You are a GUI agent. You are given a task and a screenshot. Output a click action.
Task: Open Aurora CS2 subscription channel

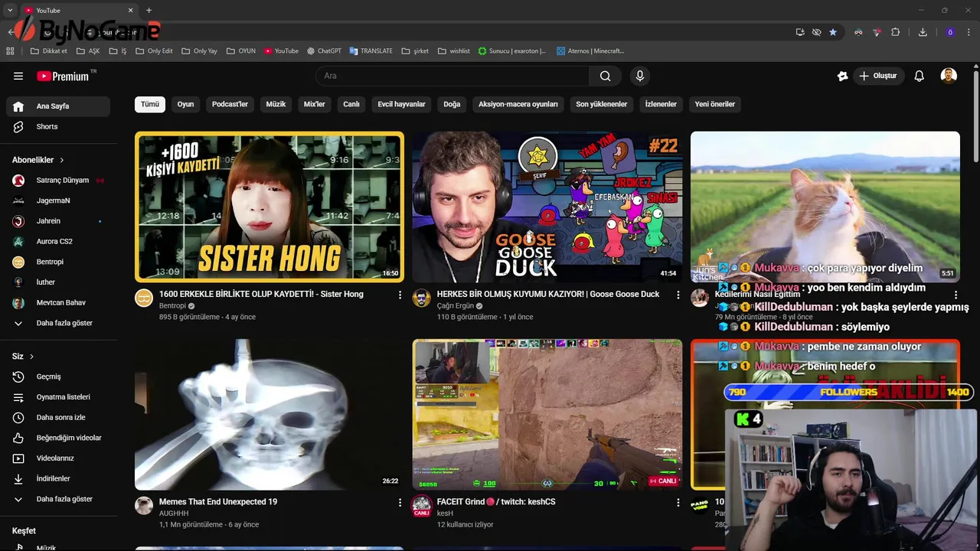[58, 242]
